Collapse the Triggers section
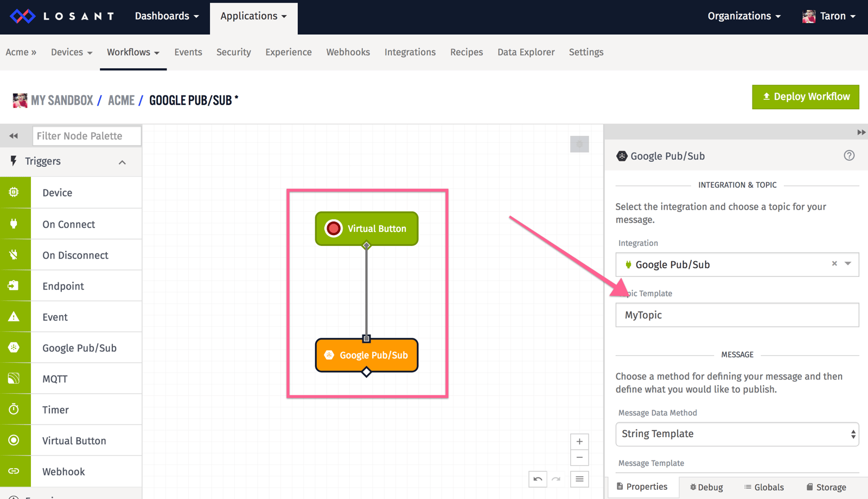This screenshot has width=868, height=499. coord(122,161)
